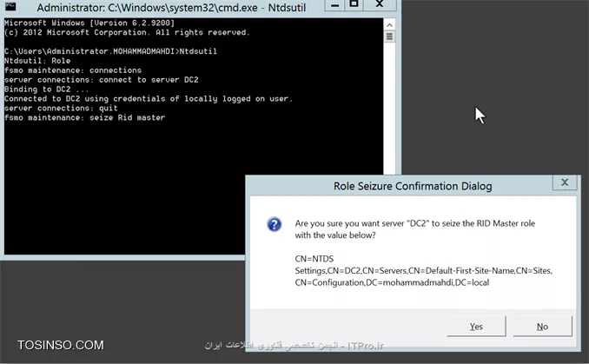
Task: Click the Administrator cmd.exe window title bar
Action: [x=171, y=7]
